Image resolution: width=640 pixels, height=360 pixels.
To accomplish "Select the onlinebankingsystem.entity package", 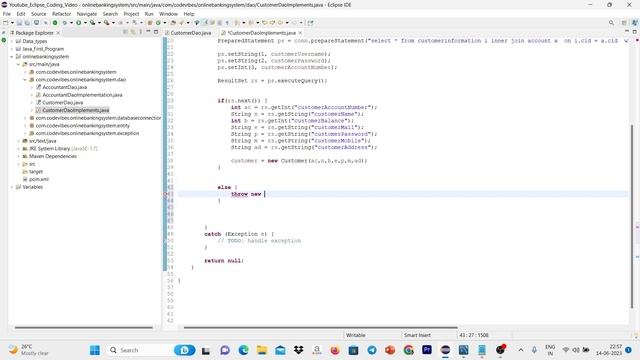I will click(x=82, y=126).
